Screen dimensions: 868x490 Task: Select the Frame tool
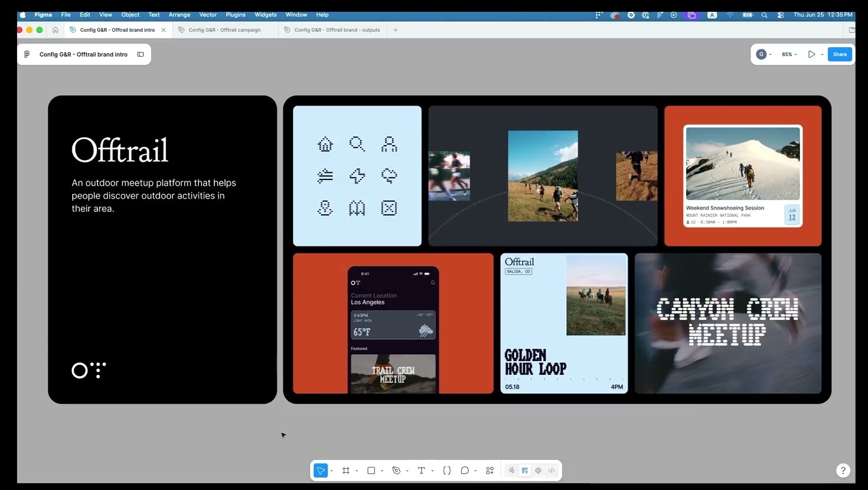346,471
